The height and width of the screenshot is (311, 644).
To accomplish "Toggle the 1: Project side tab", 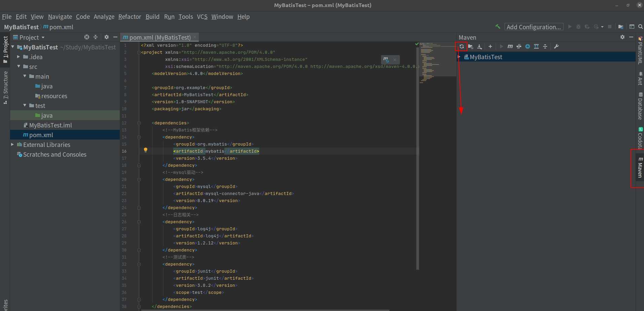I will (x=5, y=50).
